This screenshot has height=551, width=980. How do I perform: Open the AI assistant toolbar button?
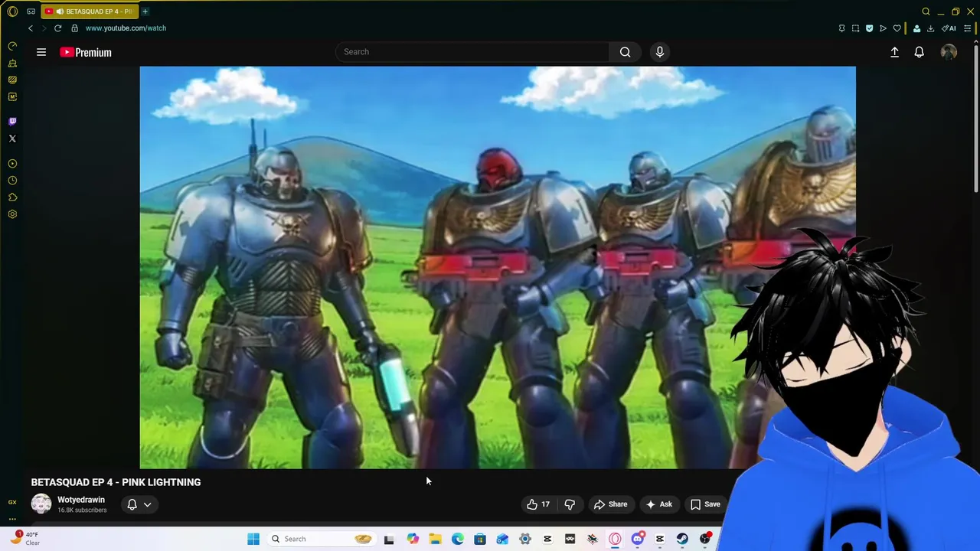tap(949, 28)
